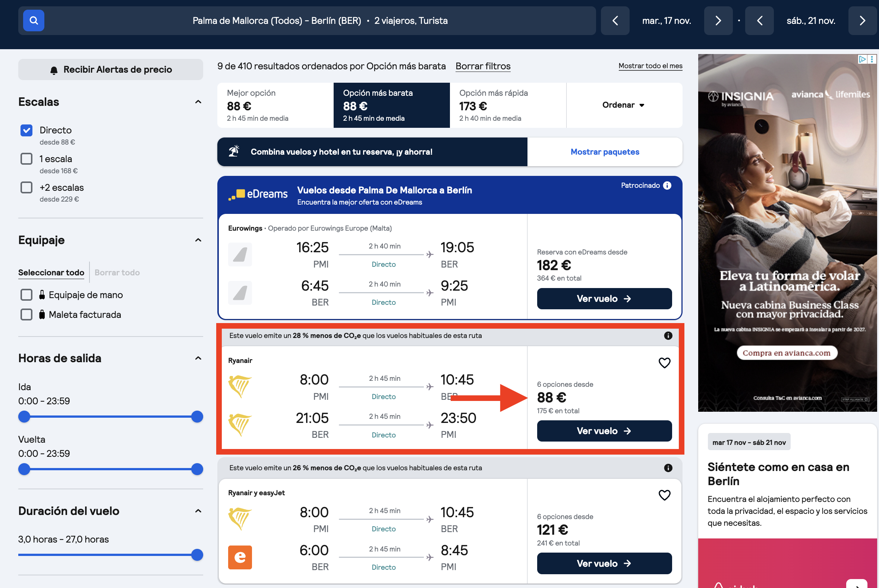Click Seleccionar todo for baggage

pyautogui.click(x=51, y=273)
